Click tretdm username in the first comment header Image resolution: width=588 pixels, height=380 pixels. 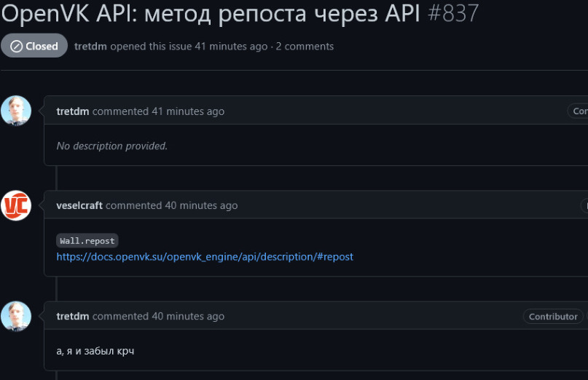click(x=73, y=111)
